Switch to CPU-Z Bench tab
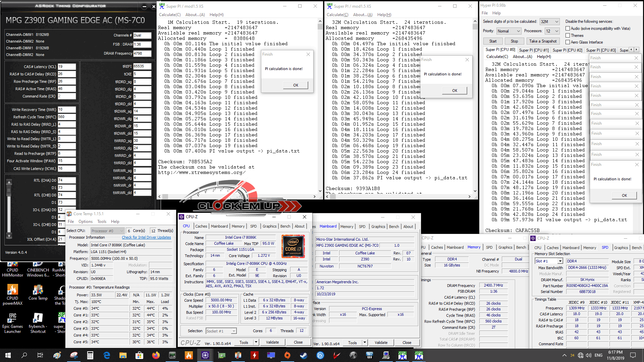The width and height of the screenshot is (644, 362). tap(285, 226)
